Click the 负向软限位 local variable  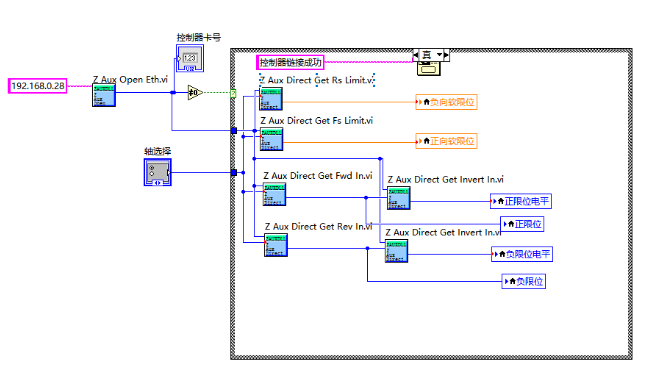tap(446, 102)
